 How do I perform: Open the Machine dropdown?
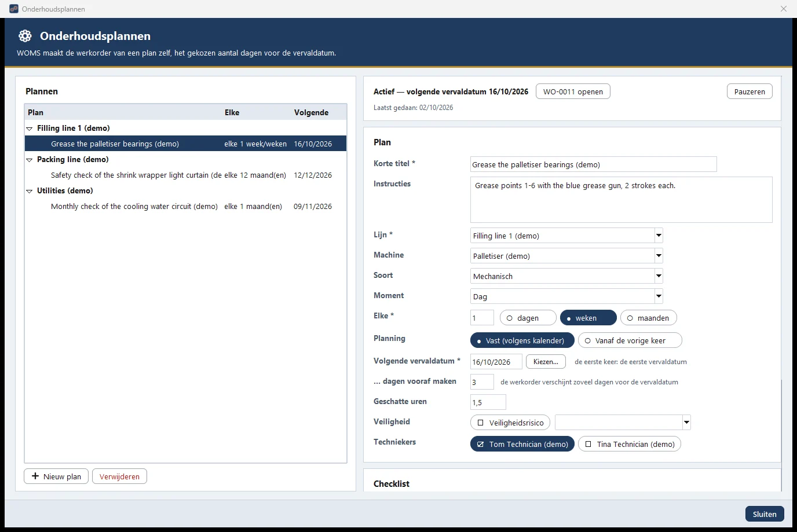(566, 256)
